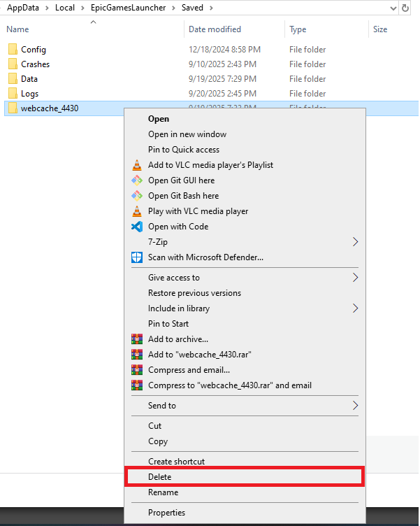Image resolution: width=420 pixels, height=526 pixels.
Task: Expand the Give access to submenu
Action: [355, 278]
